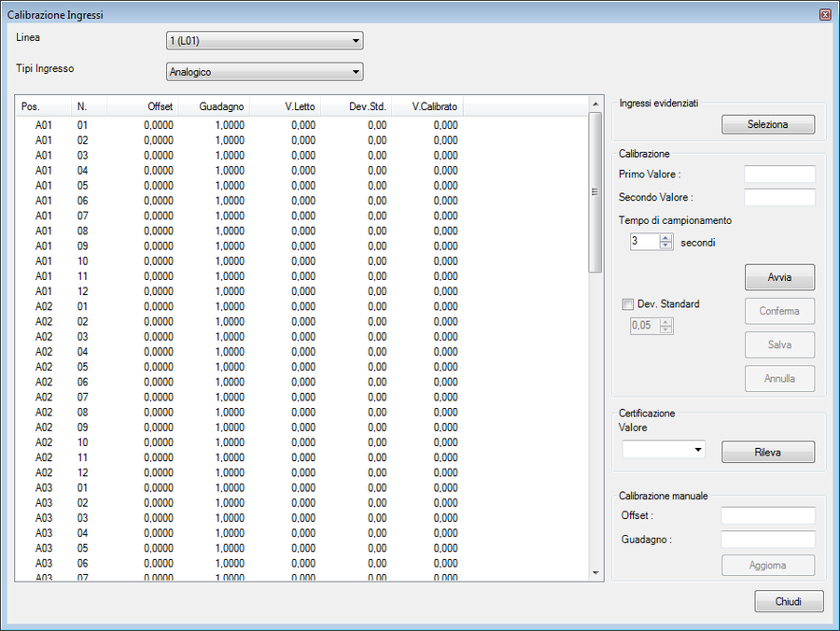This screenshot has width=840, height=631.
Task: Select row A02 input 05
Action: 82,367
